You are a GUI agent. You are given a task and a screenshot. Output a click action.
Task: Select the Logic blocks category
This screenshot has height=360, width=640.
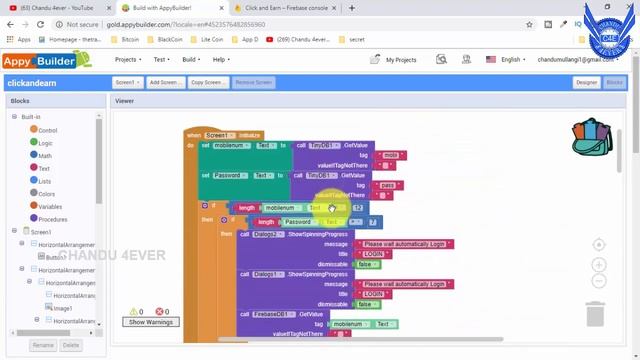41,142
